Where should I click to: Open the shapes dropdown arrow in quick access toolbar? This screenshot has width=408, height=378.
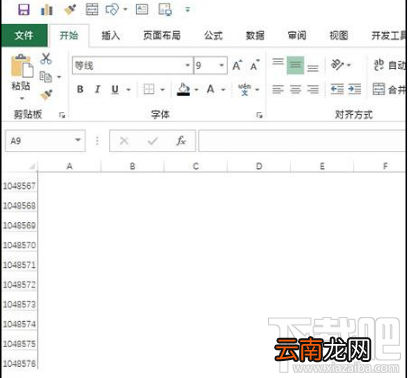tap(125, 9)
